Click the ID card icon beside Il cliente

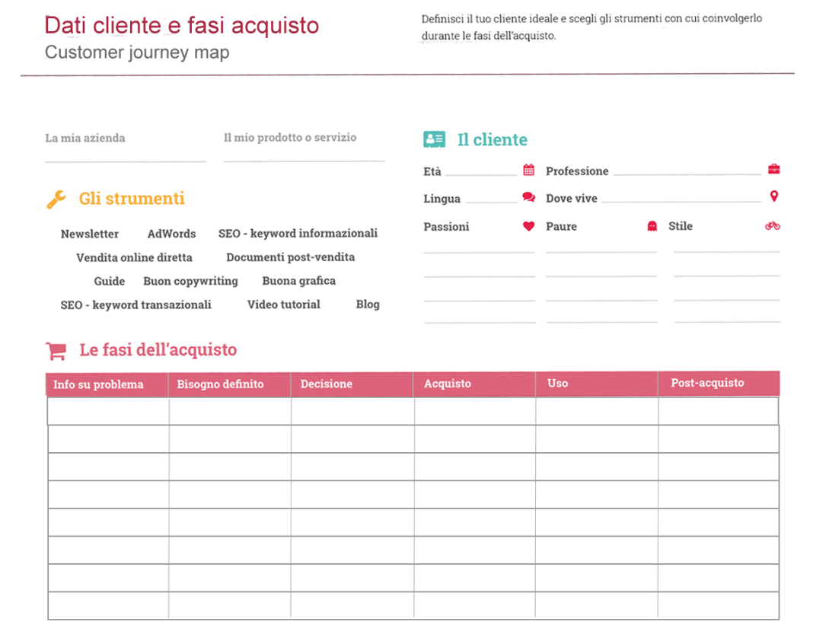click(434, 139)
